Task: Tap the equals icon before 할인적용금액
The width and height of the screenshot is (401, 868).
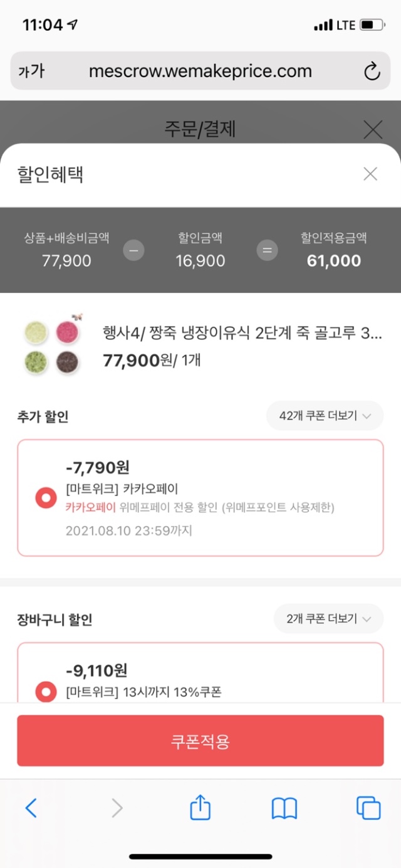Action: 267,251
